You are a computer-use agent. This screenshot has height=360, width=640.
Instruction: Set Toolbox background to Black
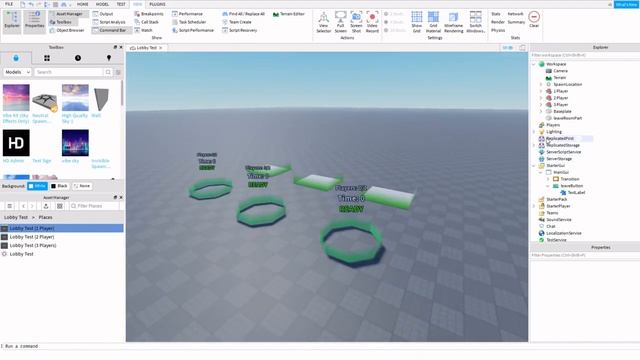pyautogui.click(x=59, y=186)
